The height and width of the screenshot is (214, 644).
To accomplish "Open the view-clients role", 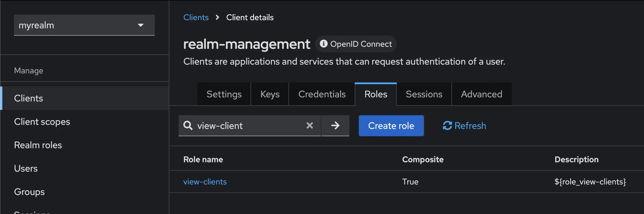I will 205,182.
